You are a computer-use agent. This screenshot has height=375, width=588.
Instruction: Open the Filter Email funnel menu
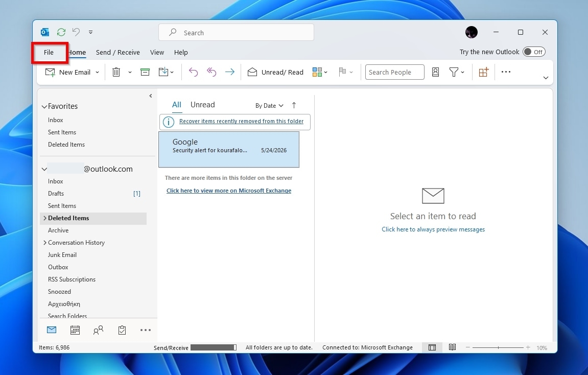coord(457,72)
